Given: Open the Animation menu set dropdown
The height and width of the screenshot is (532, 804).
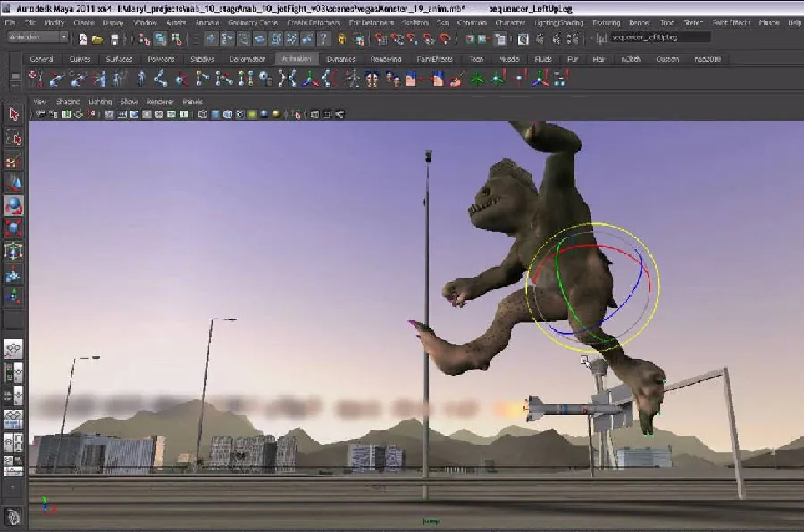Looking at the screenshot, I should [63, 37].
